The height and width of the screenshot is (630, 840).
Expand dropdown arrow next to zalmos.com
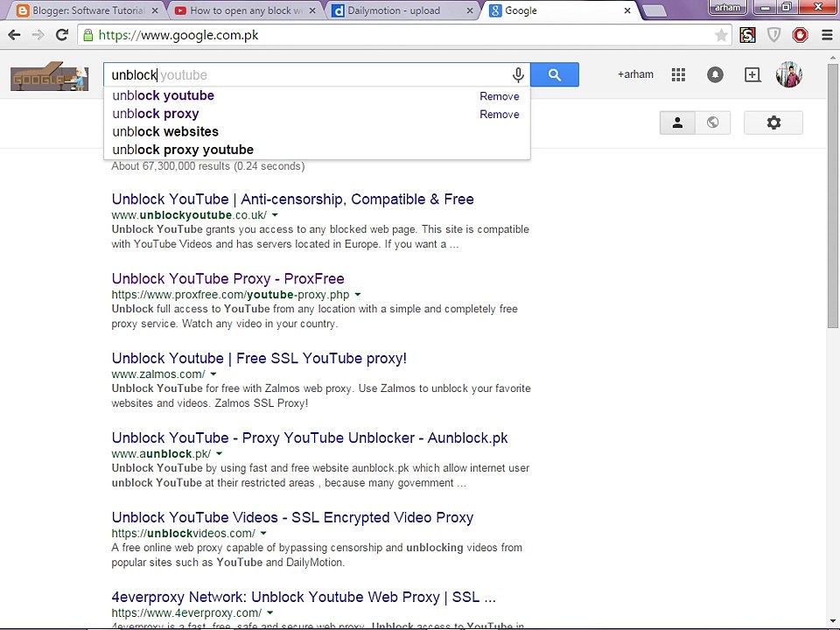[213, 374]
